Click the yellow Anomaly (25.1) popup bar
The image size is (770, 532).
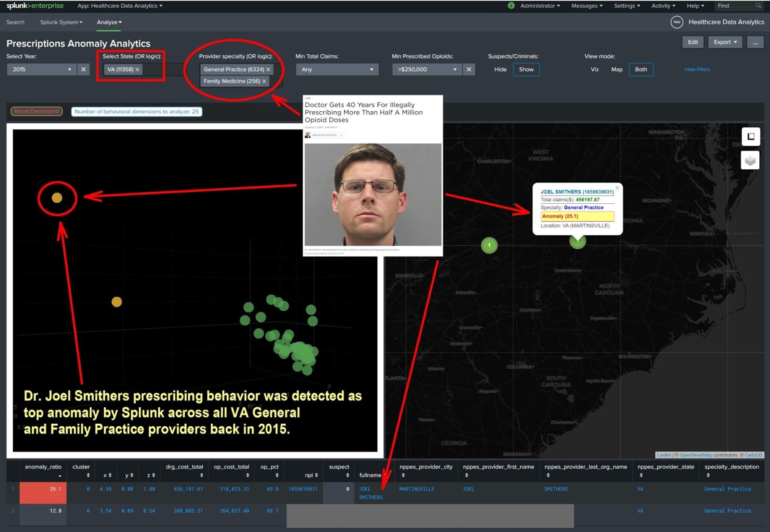(577, 216)
